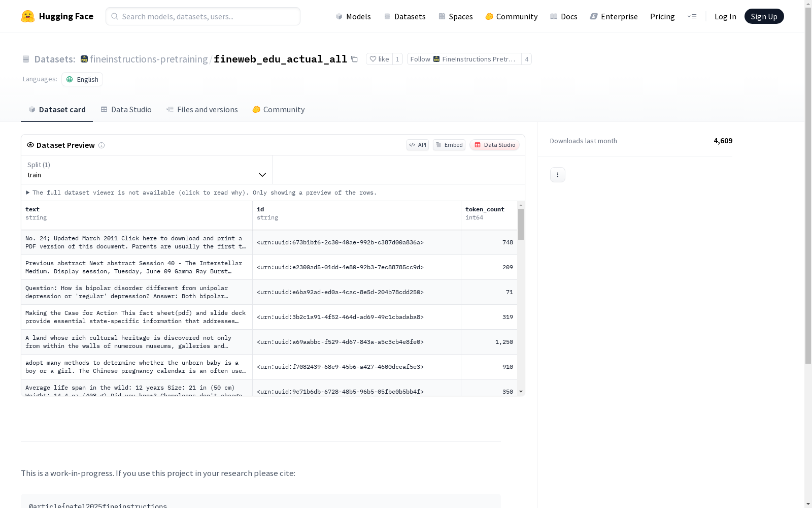
Task: Click the search magnifier icon
Action: (115, 16)
